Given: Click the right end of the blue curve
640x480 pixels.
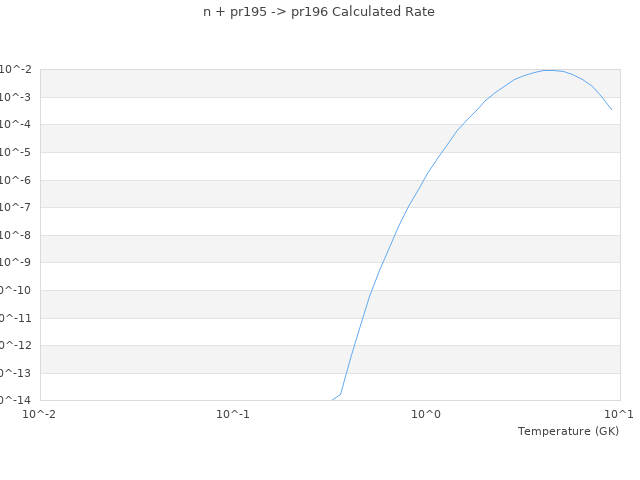Looking at the screenshot, I should click(611, 109).
